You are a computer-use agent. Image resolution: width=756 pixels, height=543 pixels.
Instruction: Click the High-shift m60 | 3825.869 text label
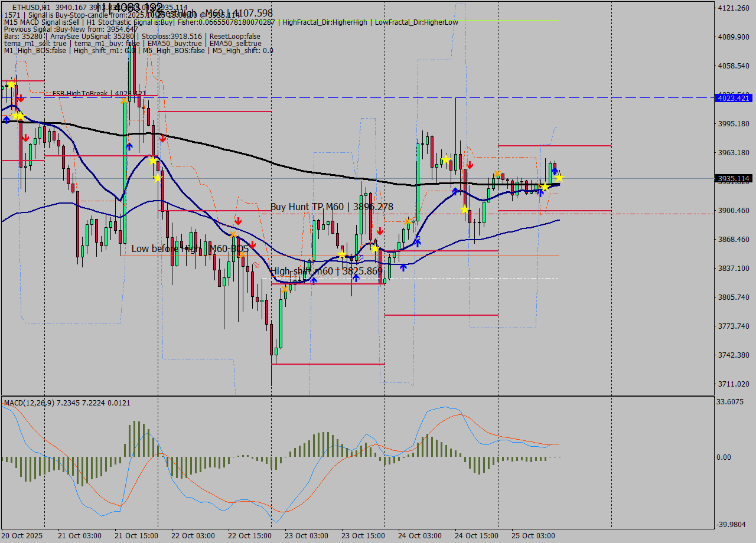[326, 270]
